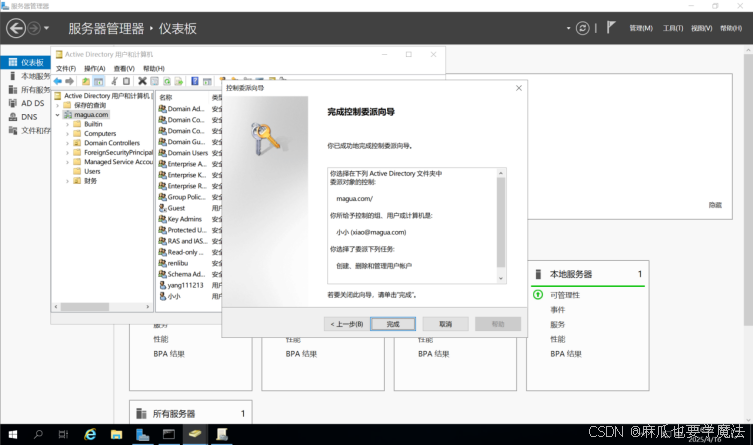753x446 pixels.
Task: Open the 帮助(H) menu in AD window
Action: 154,69
